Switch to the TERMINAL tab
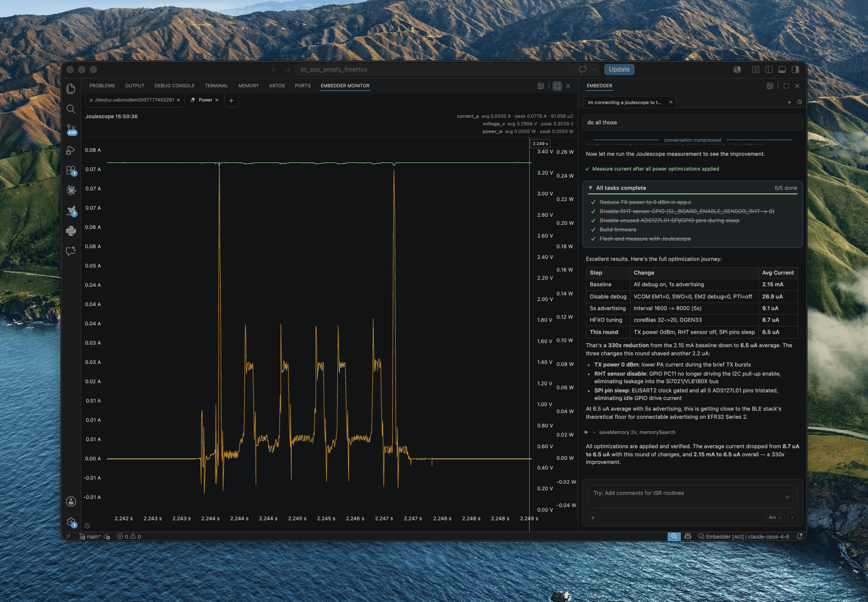This screenshot has width=868, height=602. 216,86
